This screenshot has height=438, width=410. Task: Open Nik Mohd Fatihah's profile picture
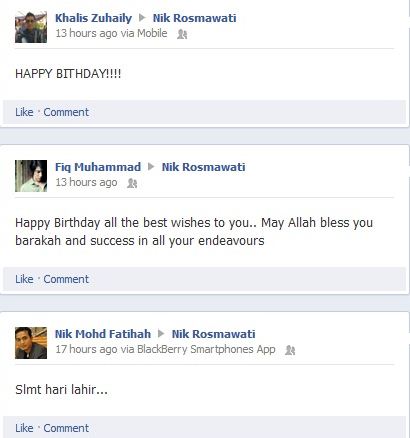(x=31, y=343)
